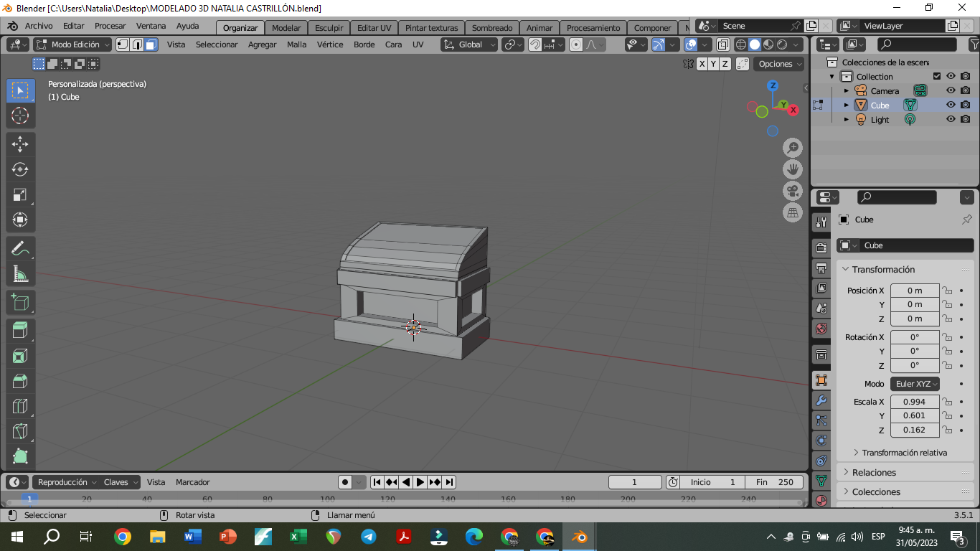Hide the Cube object in viewport
980x551 pixels.
click(951, 105)
